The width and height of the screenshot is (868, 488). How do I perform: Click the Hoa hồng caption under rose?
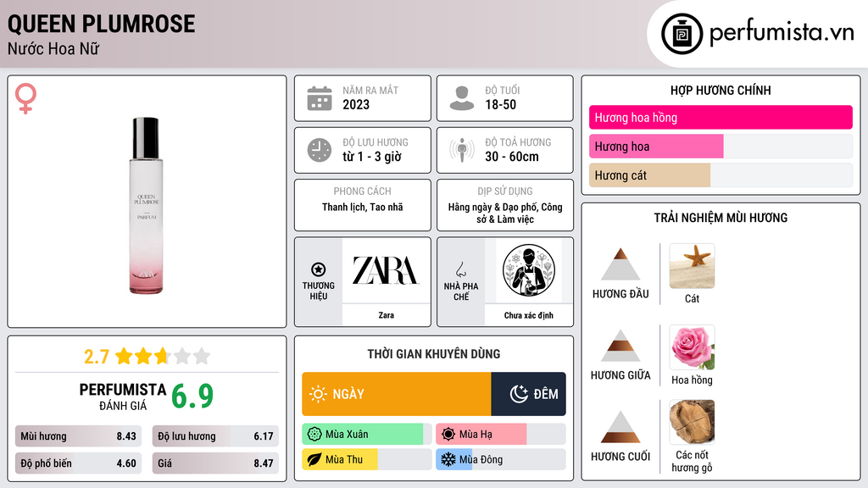pos(692,380)
